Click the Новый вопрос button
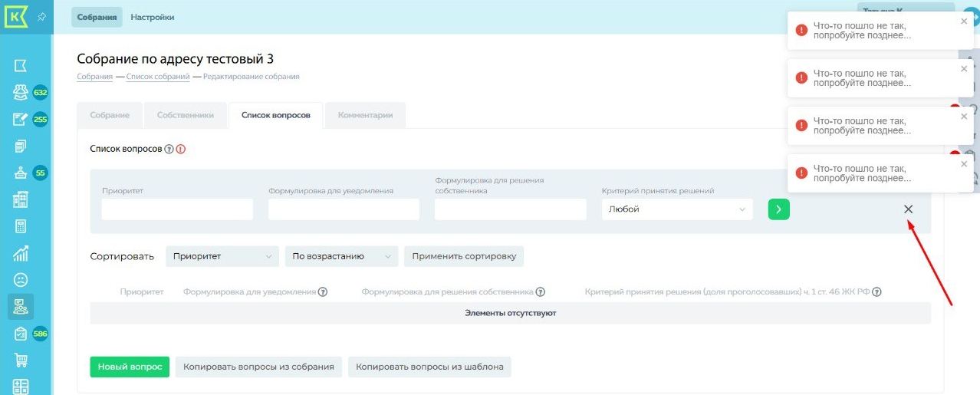 (130, 367)
